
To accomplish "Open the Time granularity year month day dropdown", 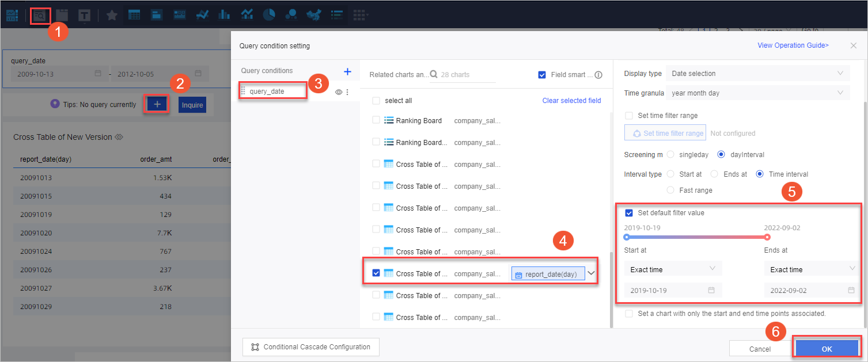I will tap(757, 93).
